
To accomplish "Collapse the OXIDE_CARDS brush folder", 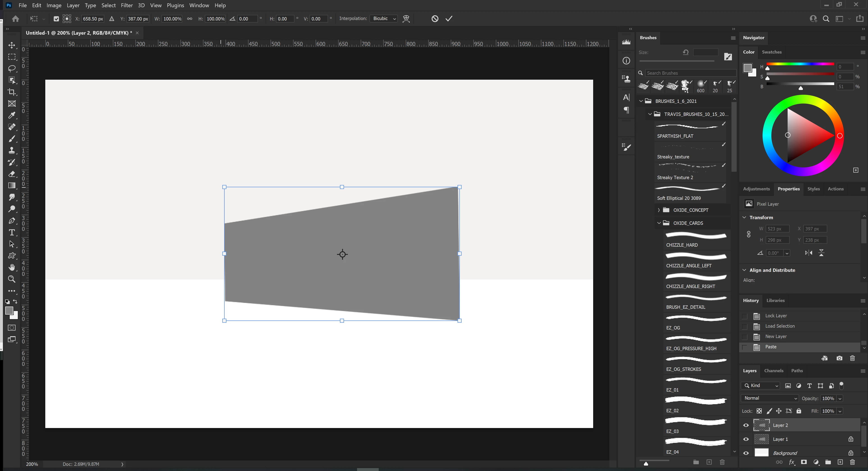I will (659, 223).
